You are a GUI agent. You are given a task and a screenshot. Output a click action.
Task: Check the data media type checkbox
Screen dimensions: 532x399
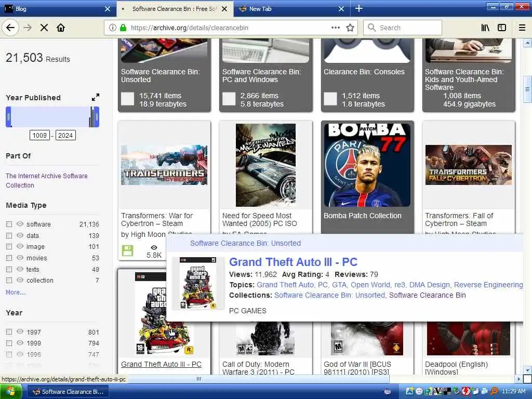click(9, 235)
